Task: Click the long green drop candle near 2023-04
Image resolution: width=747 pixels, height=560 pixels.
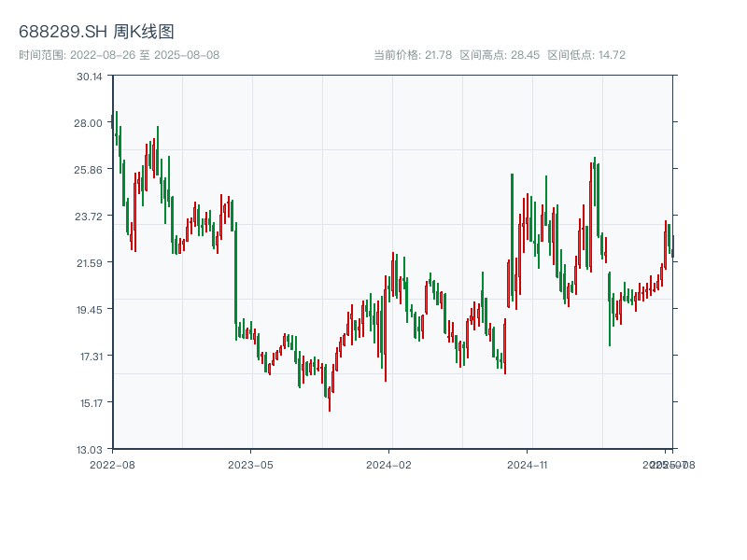Action: (236, 281)
